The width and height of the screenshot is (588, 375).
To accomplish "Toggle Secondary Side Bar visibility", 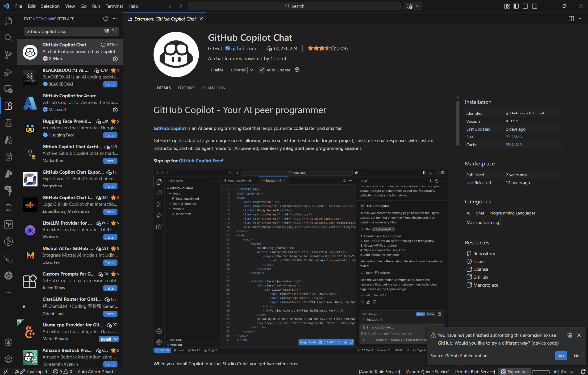I will 534,6.
